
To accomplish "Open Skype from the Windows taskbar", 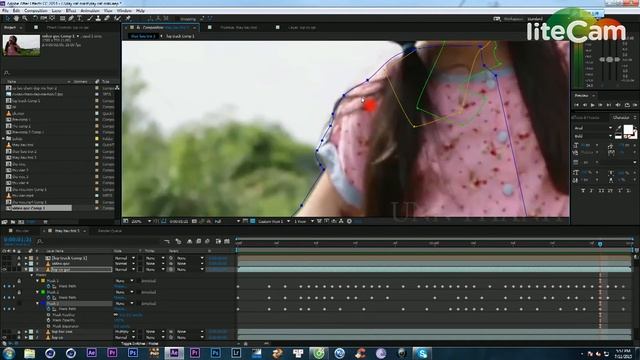I will [x=422, y=353].
